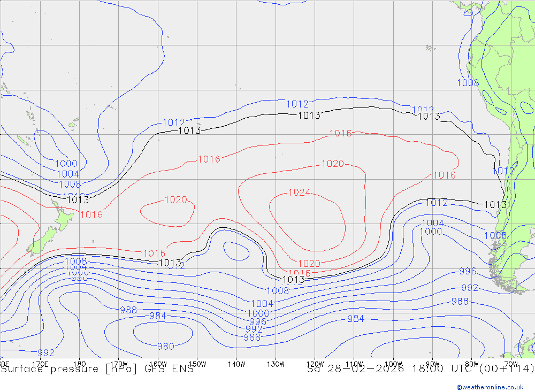Click the 980 low pressure label
This screenshot has width=535, height=392.
pyautogui.click(x=166, y=347)
